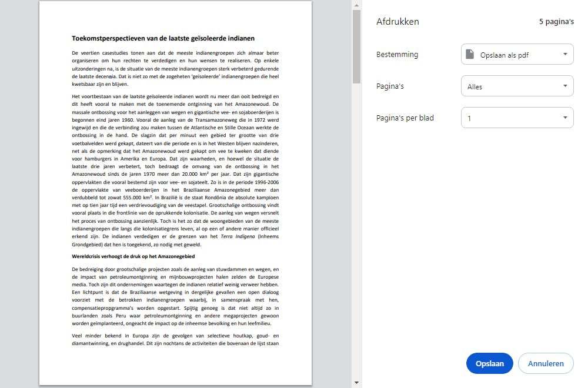Viewport: 588px width, 388px height.
Task: Open the Pagina's per blad dropdown showing 1
Action: 517,118
